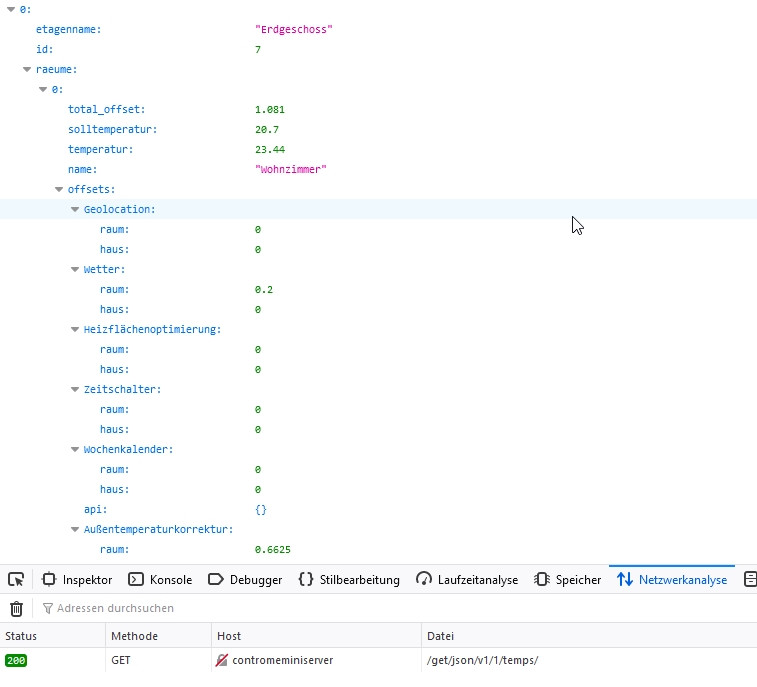Open the Debugger panel
Screen dimensions: 757x687
(x=245, y=579)
